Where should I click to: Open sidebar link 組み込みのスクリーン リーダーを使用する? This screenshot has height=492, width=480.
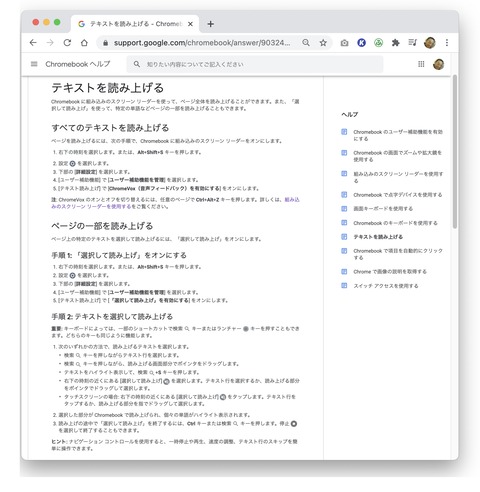[398, 177]
